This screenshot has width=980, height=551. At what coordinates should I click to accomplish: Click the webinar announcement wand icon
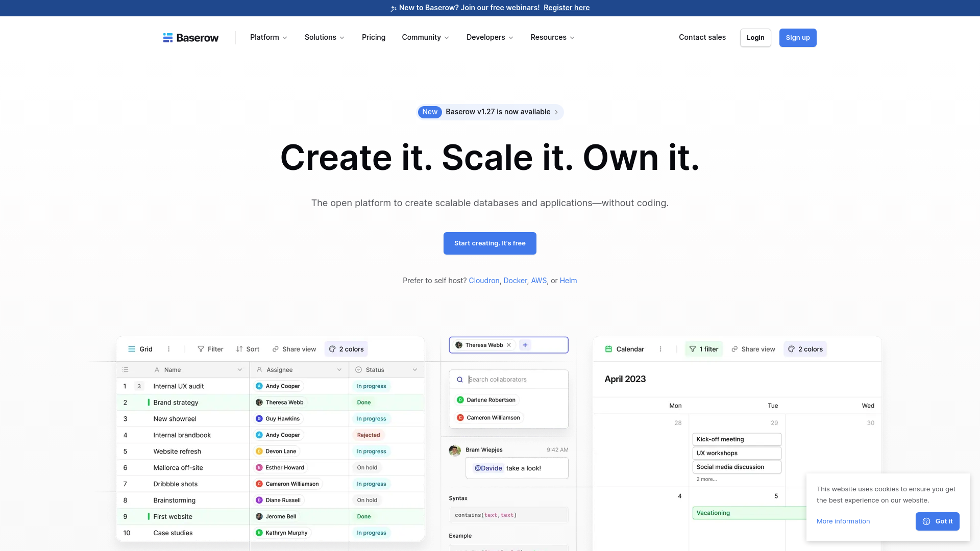[394, 8]
